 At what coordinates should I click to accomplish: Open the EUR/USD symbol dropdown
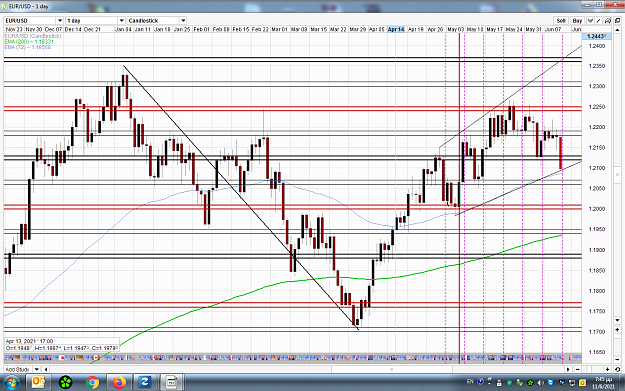click(x=60, y=21)
